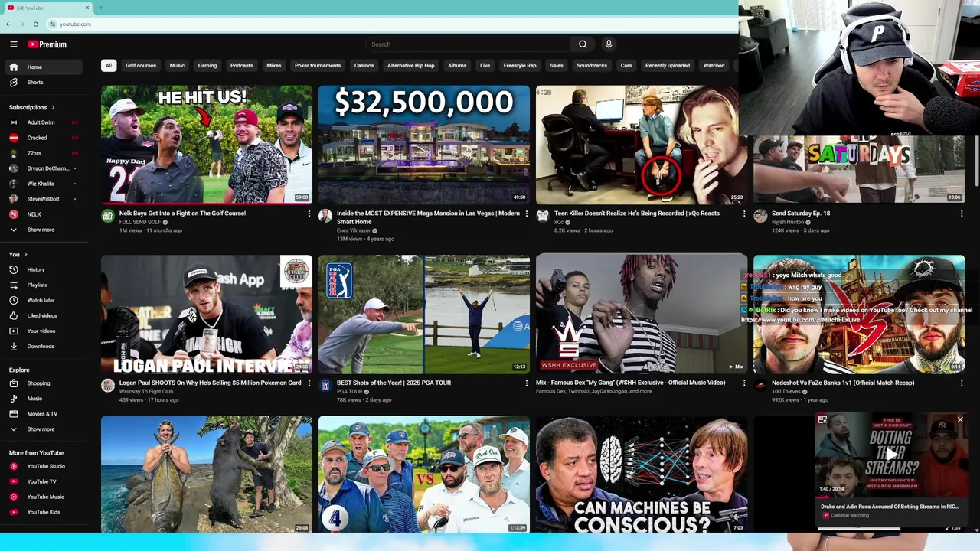This screenshot has height=551, width=980.
Task: Open a new browser tab
Action: click(100, 8)
